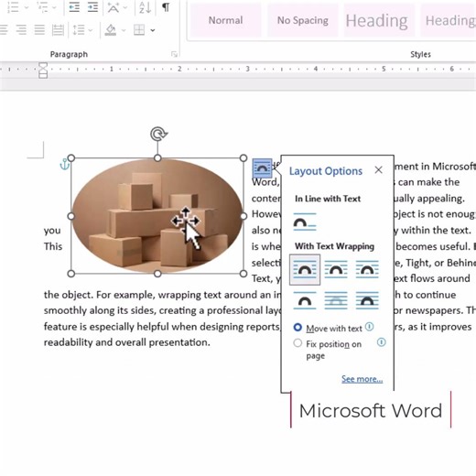The image size is (476, 476).
Task: Toggle Show/Hide paragraph marks
Action: tap(166, 7)
